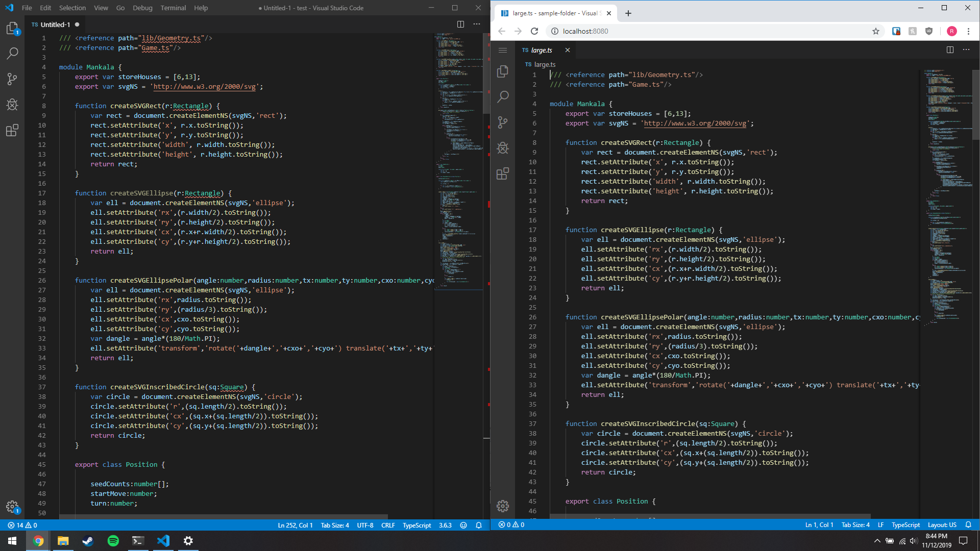This screenshot has height=551, width=980.
Task: Open more actions in browser VS Code editor
Action: (x=966, y=50)
